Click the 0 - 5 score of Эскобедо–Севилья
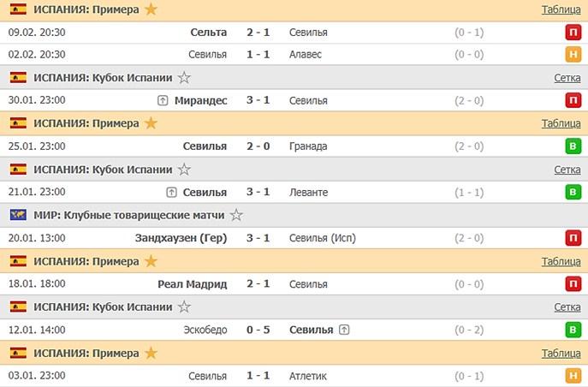This screenshot has height=387, width=588. click(257, 329)
